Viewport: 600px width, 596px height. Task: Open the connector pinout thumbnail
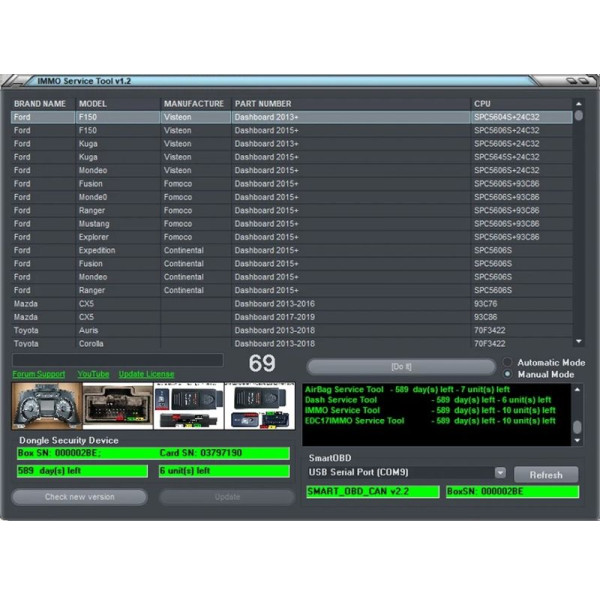coord(118,405)
